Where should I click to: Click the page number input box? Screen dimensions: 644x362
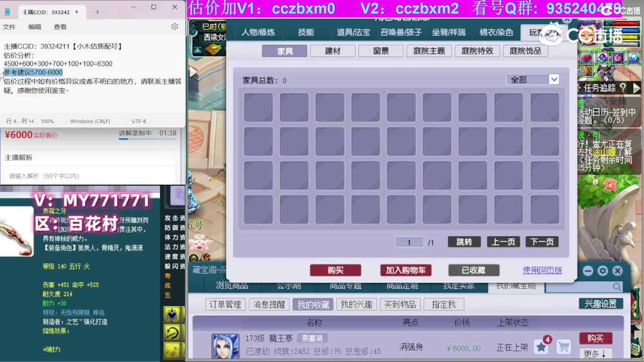[409, 242]
